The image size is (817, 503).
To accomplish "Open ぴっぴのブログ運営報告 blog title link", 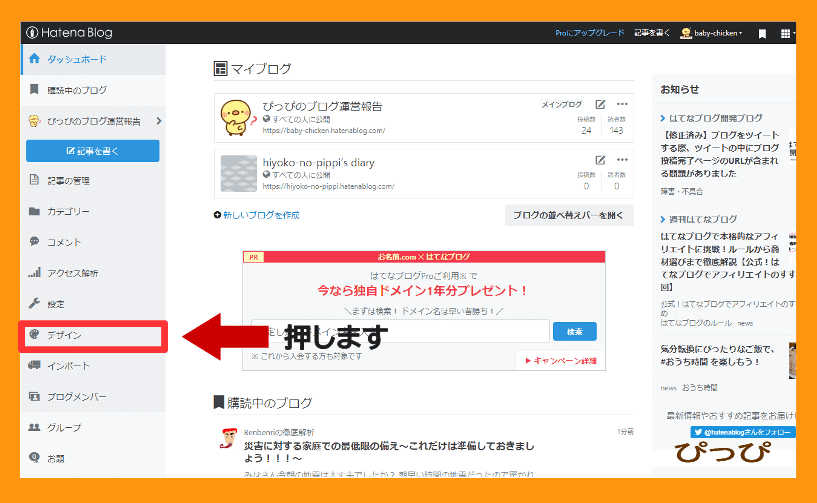I will (x=322, y=106).
